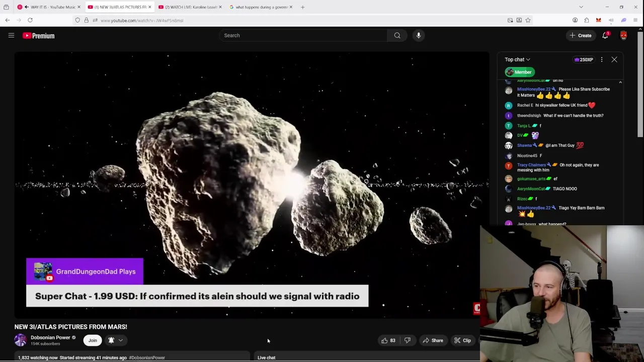
Task: Close the live chat panel
Action: (614, 59)
